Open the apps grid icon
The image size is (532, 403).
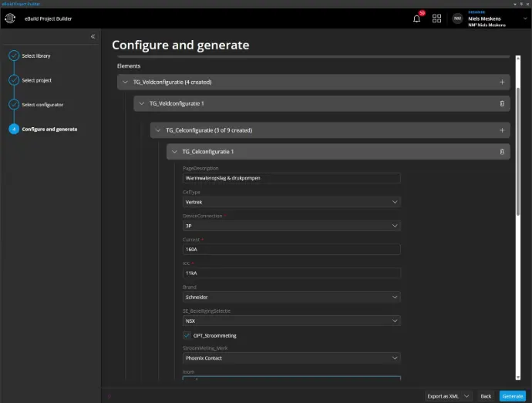point(436,18)
